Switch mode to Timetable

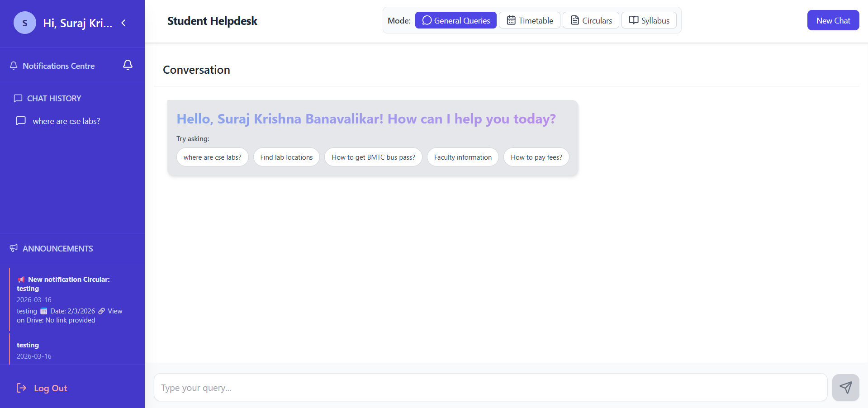pyautogui.click(x=529, y=20)
